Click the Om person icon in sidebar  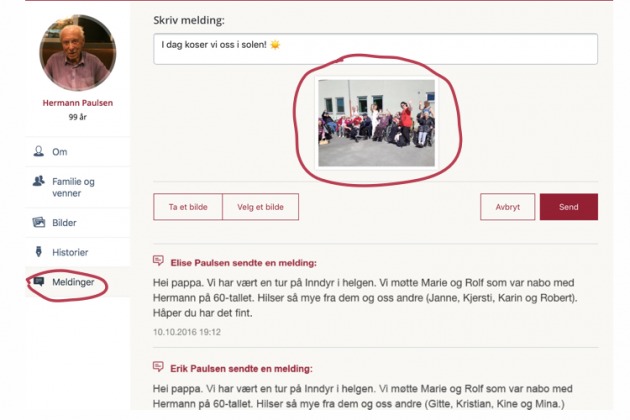(39, 152)
